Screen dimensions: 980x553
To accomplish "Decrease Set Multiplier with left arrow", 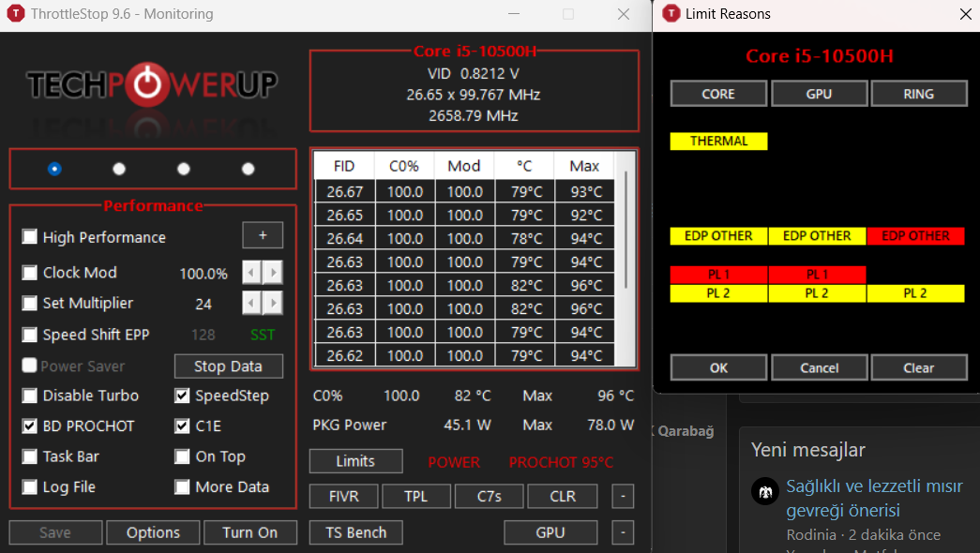I will (252, 303).
